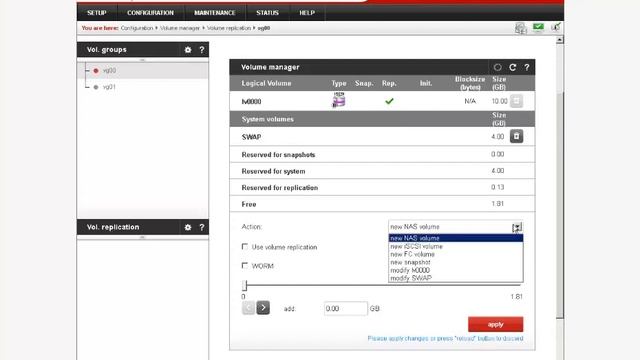Open the Action dropdown arrow

[517, 227]
